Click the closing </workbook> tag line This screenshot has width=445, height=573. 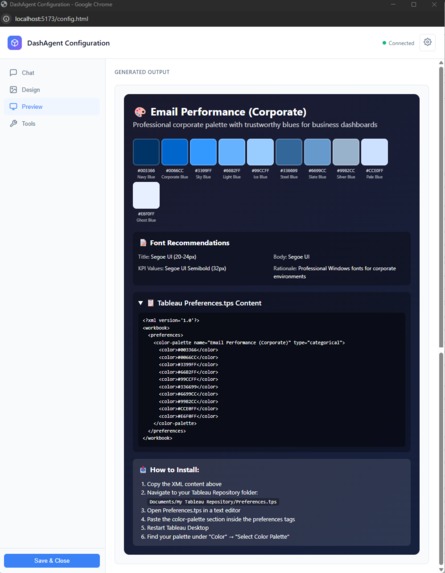pos(157,438)
